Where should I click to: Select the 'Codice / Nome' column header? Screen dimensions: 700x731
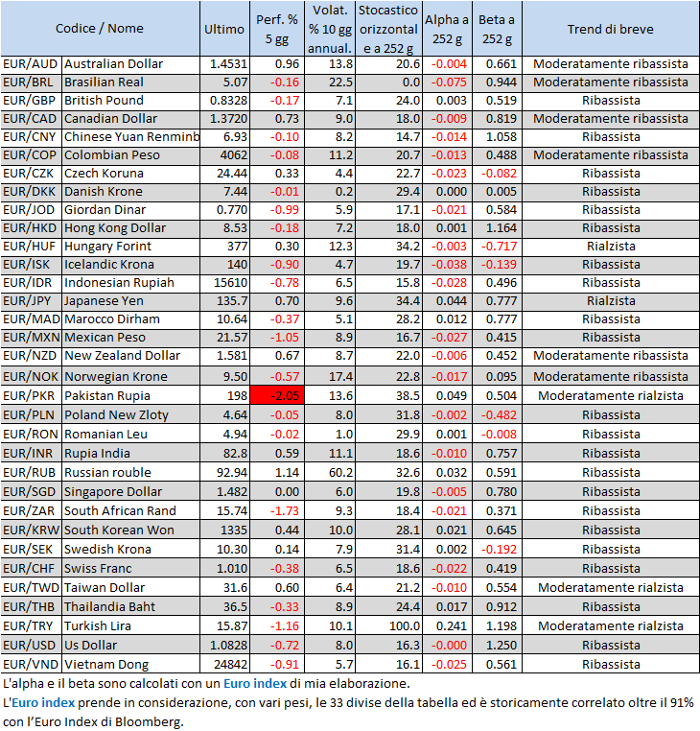[x=100, y=29]
